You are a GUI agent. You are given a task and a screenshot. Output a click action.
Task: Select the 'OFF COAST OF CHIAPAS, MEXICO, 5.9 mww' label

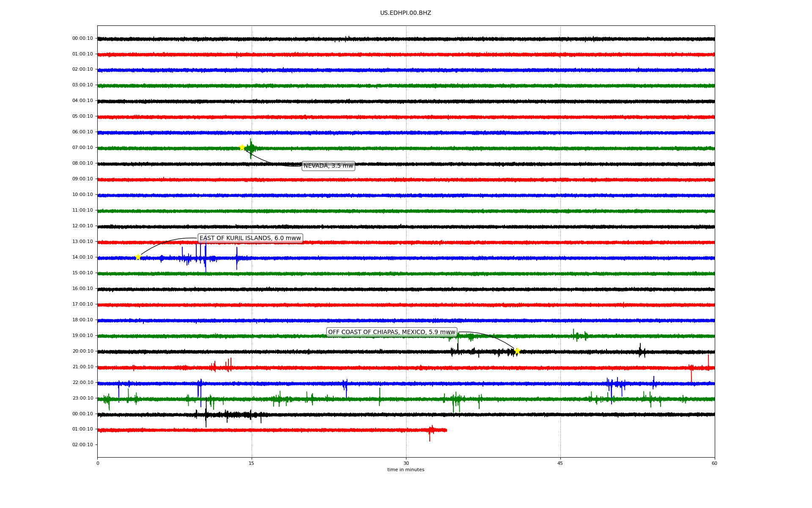click(392, 332)
